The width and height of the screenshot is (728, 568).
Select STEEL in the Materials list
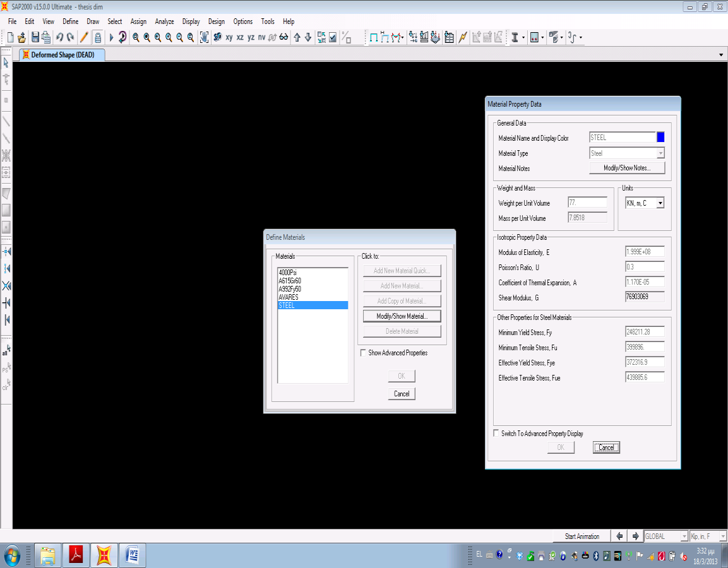coord(313,305)
